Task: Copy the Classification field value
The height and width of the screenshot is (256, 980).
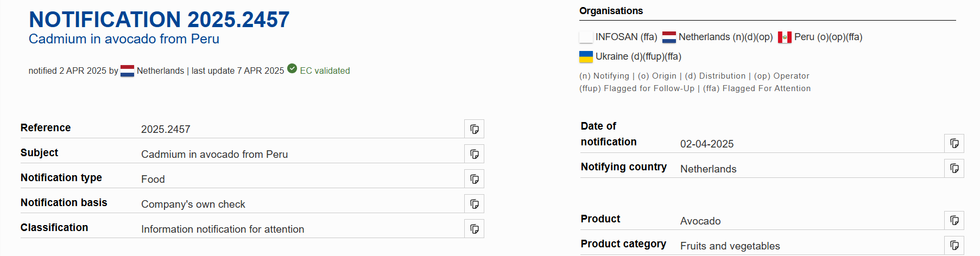Action: [474, 229]
